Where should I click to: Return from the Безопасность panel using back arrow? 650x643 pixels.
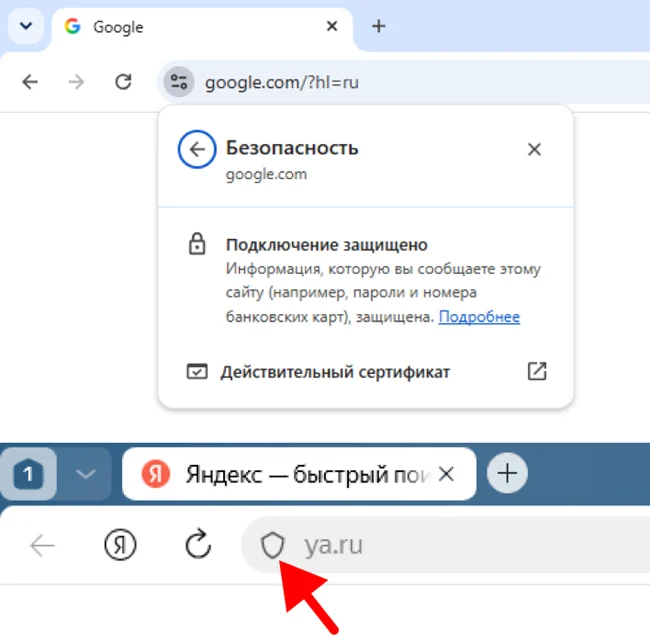pyautogui.click(x=197, y=149)
